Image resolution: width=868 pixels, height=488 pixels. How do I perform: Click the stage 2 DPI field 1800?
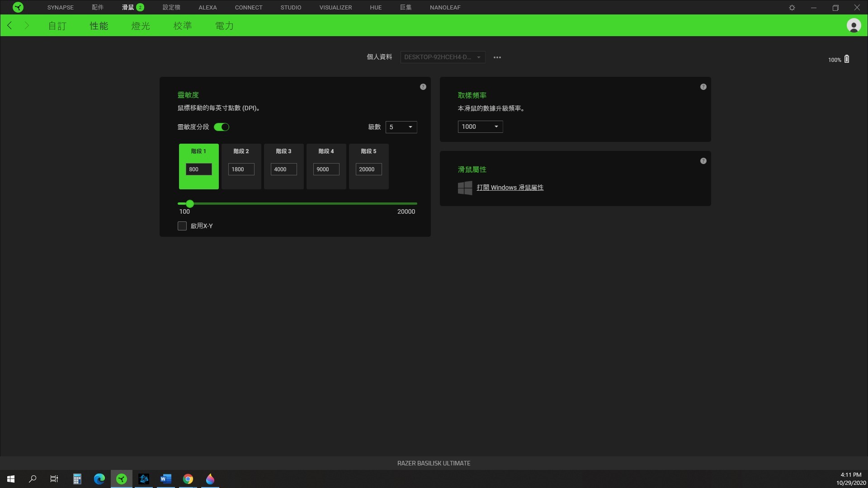(x=241, y=169)
